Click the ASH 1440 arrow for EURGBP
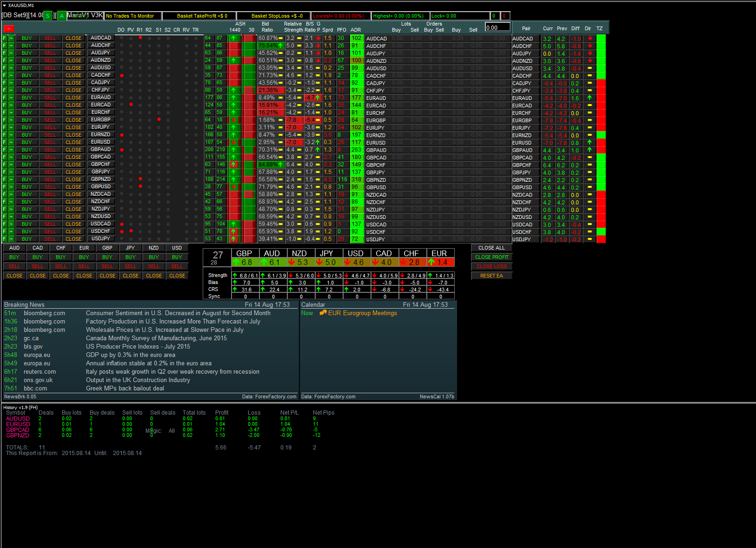 (x=233, y=120)
